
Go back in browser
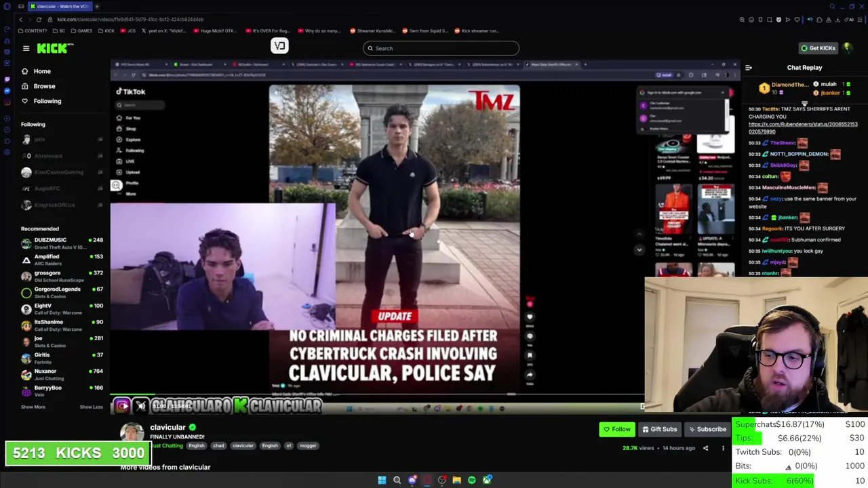pyautogui.click(x=20, y=19)
